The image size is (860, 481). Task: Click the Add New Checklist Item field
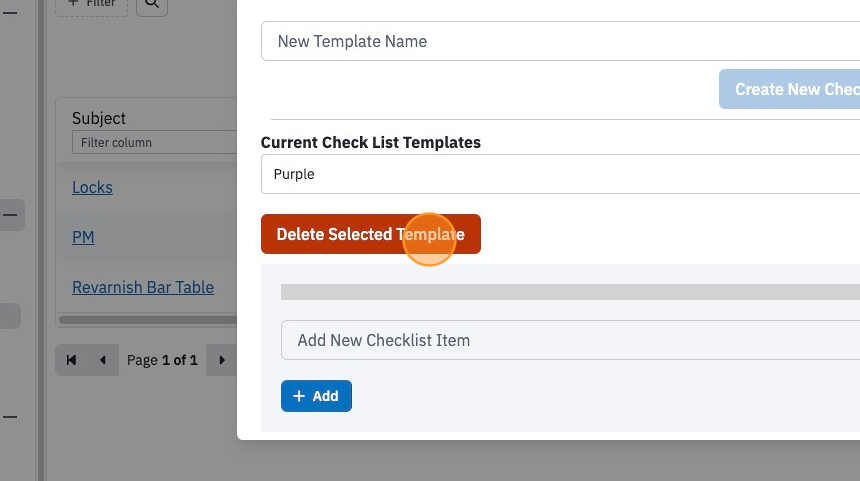570,340
